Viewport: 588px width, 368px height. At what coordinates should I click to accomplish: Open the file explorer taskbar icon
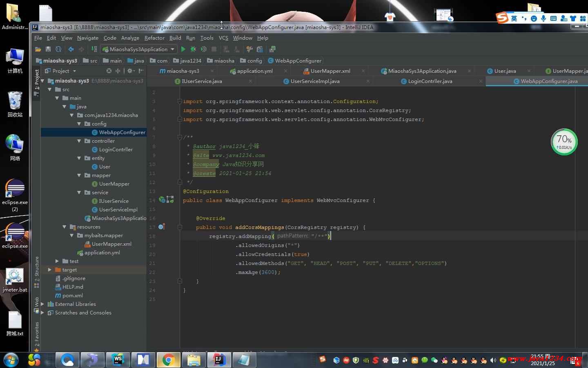pos(194,360)
